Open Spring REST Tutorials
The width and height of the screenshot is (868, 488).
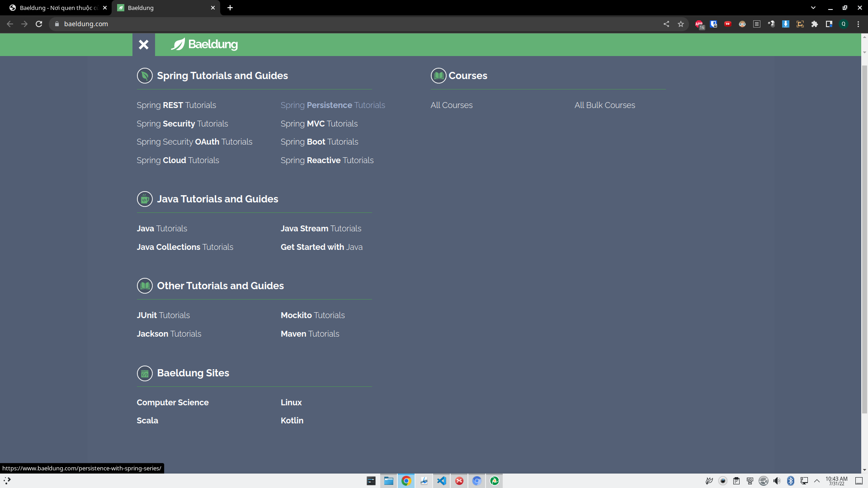(x=176, y=105)
